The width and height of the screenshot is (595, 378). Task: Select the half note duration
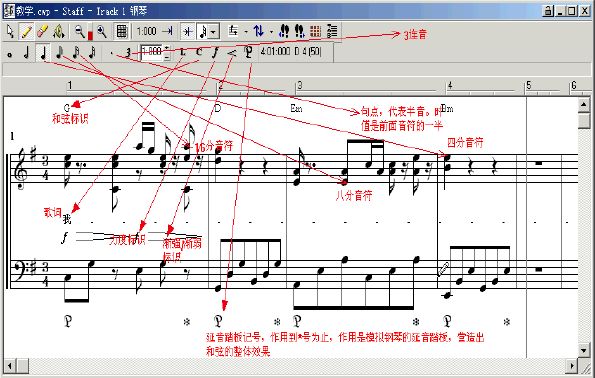point(27,53)
